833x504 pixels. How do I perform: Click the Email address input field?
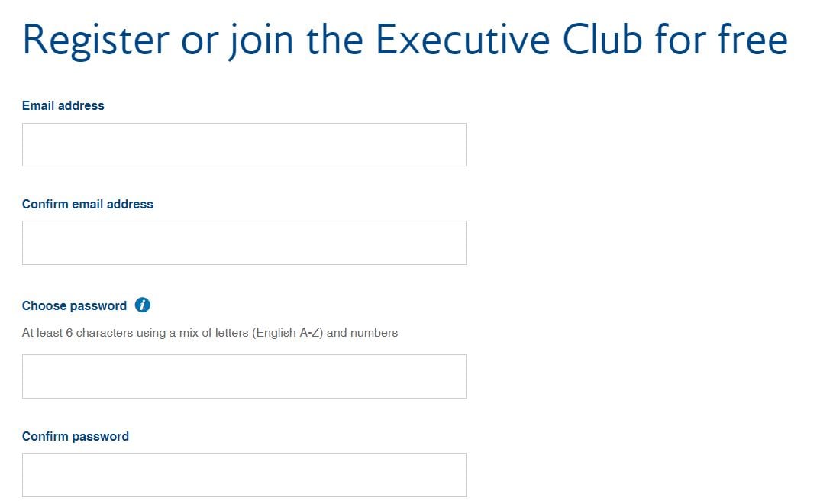[x=244, y=144]
